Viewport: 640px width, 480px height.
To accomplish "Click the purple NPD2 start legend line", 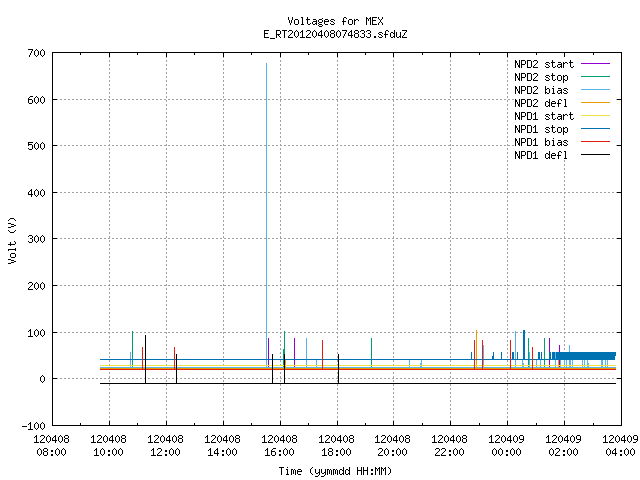I will click(596, 64).
